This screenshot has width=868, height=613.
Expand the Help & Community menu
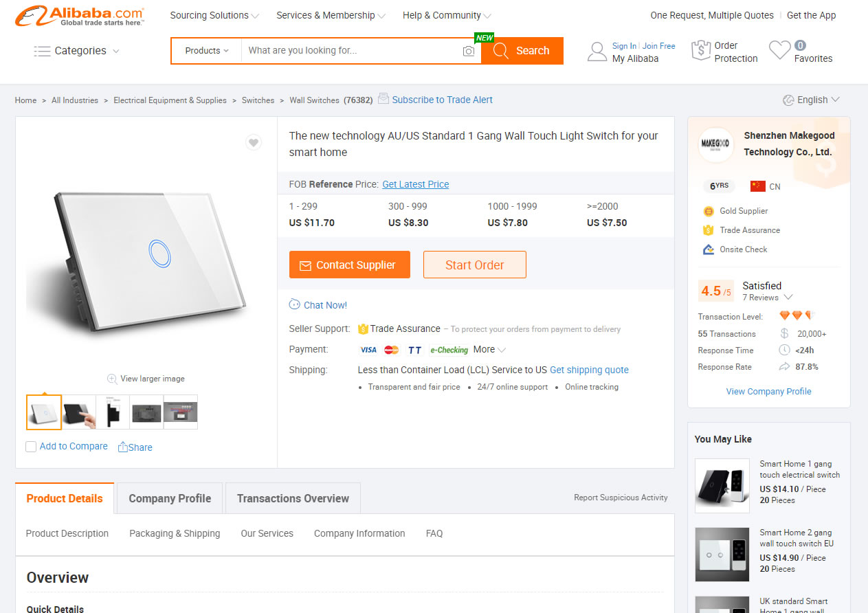pyautogui.click(x=447, y=15)
